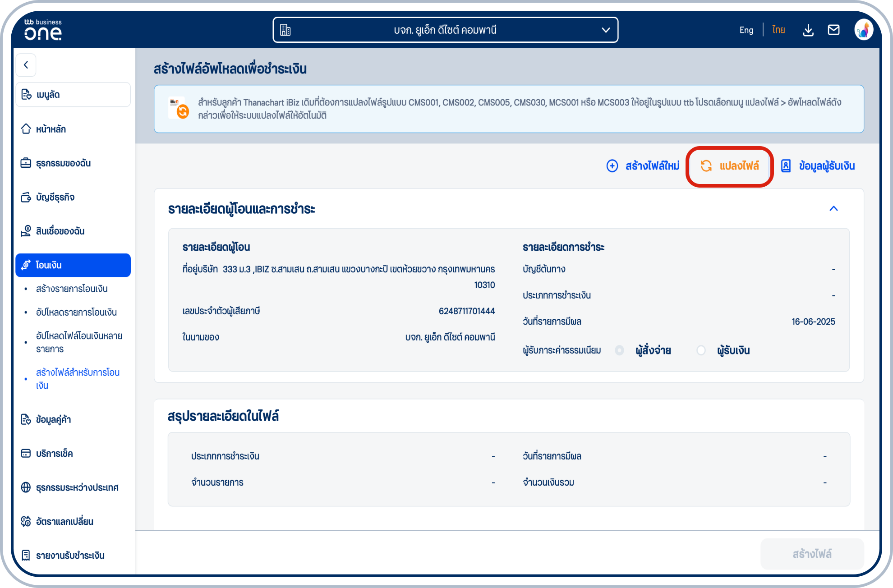
Task: Open the mail envelope icon
Action: [x=833, y=30]
